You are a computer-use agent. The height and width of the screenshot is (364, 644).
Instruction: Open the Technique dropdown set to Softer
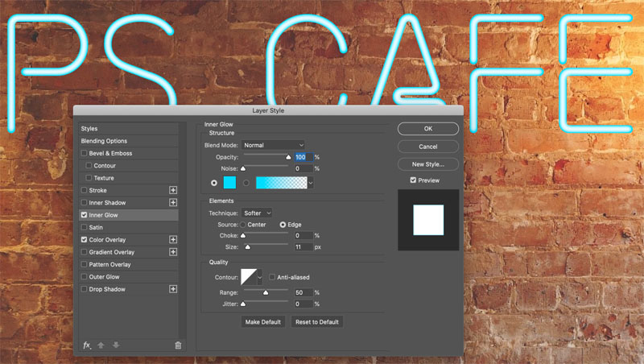[x=257, y=213]
